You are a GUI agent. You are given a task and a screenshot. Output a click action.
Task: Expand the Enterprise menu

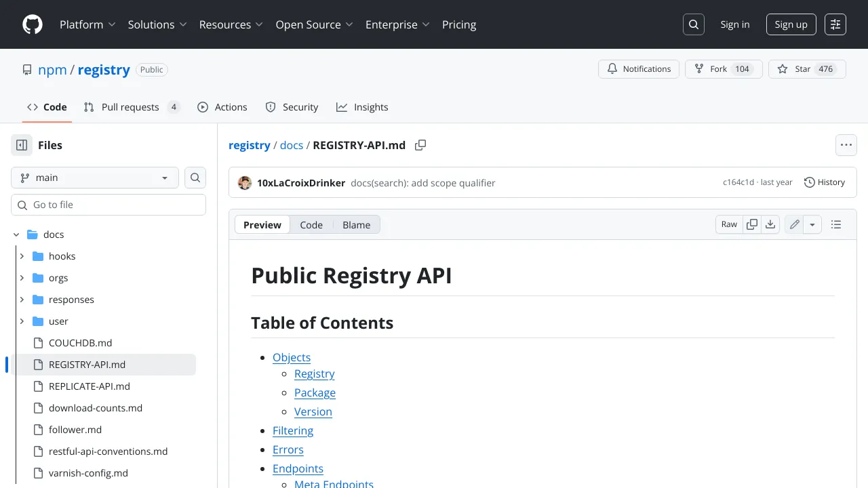point(398,24)
